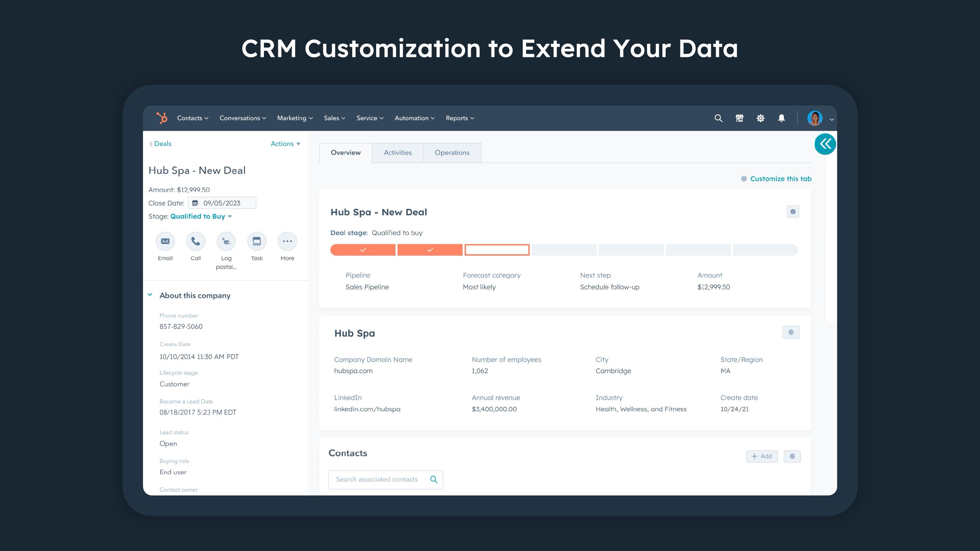This screenshot has width=980, height=551.
Task: Click Lead status value Open
Action: pyautogui.click(x=168, y=444)
